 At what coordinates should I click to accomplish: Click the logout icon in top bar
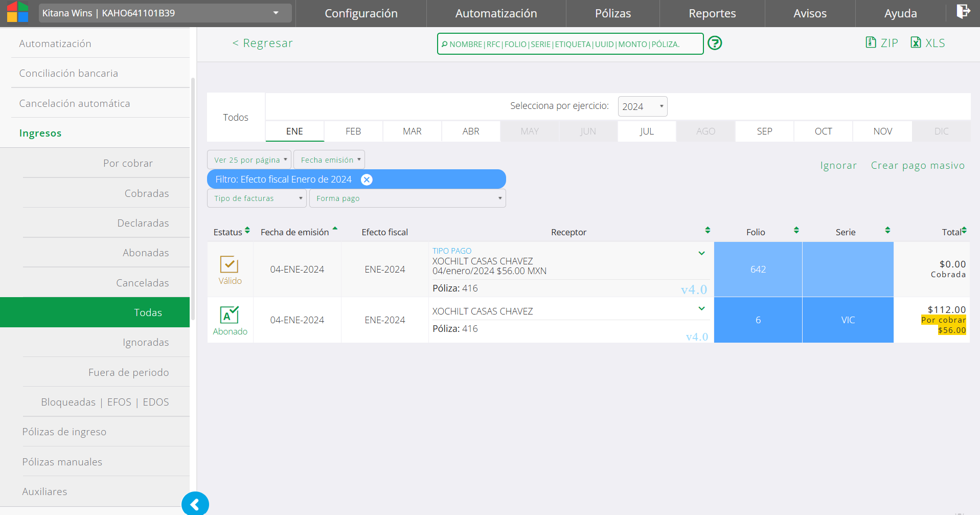pyautogui.click(x=963, y=11)
